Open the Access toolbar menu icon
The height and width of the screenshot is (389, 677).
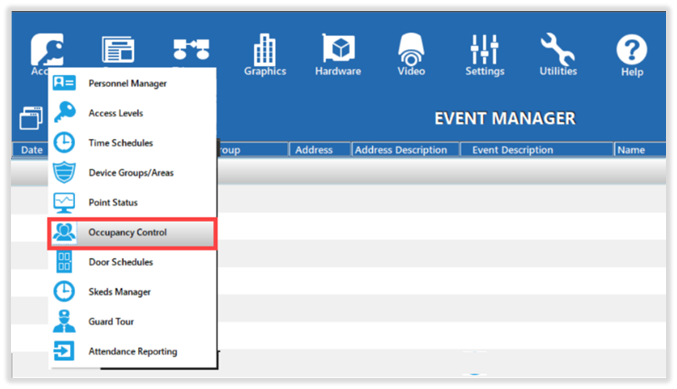tap(47, 50)
